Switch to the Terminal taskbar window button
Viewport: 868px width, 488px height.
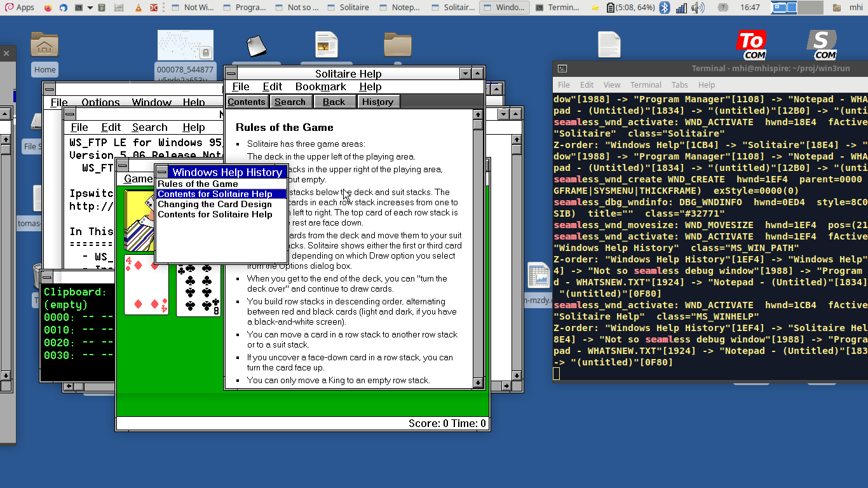[558, 8]
